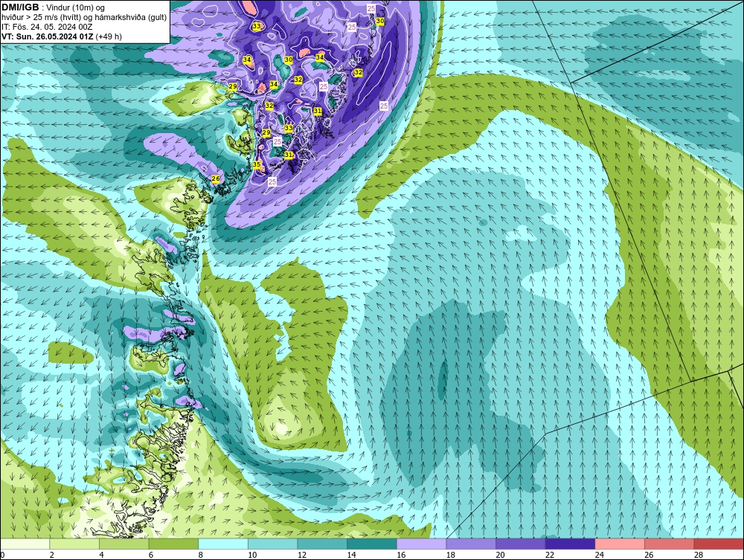
Task: Click the "10" tick label on the color scale
Action: pos(252,555)
